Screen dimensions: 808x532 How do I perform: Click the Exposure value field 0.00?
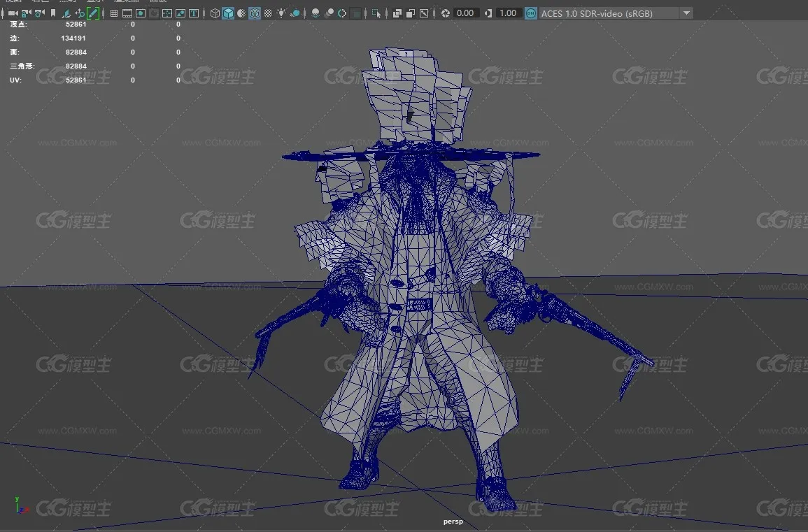pos(465,13)
